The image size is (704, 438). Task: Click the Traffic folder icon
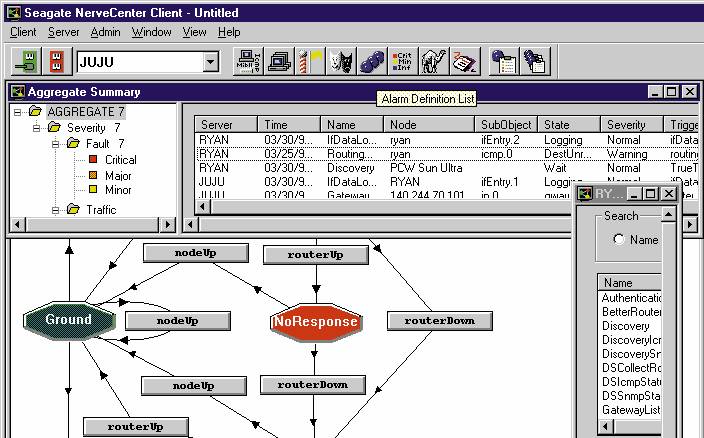coord(73,209)
